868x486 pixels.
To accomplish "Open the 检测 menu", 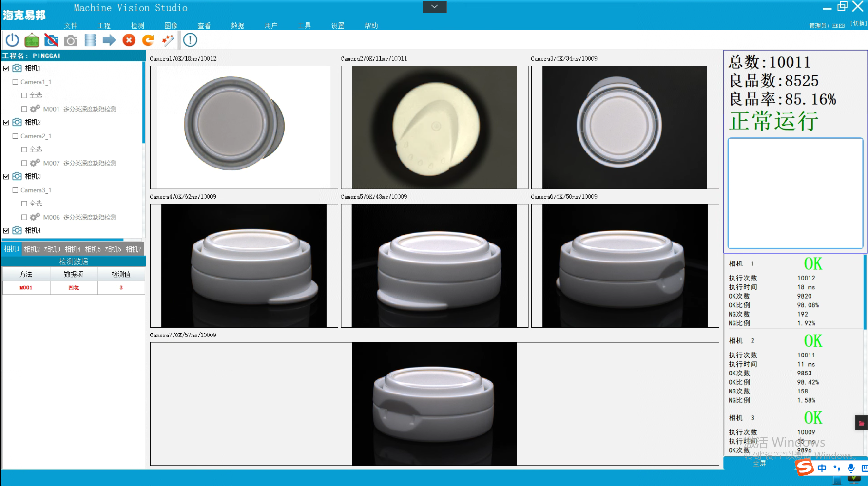I will (137, 25).
